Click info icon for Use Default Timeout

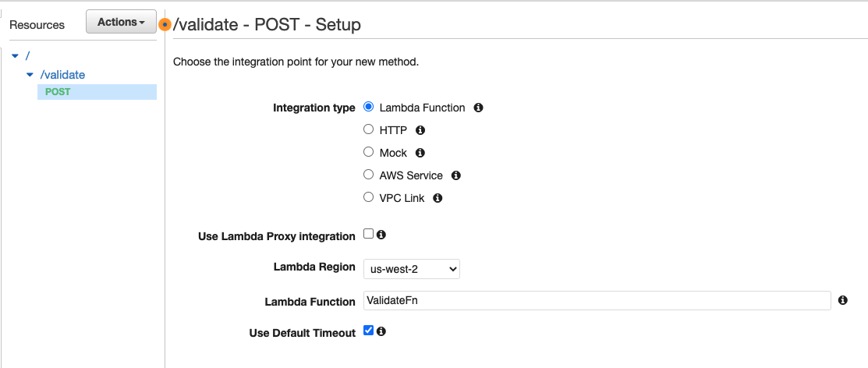382,331
